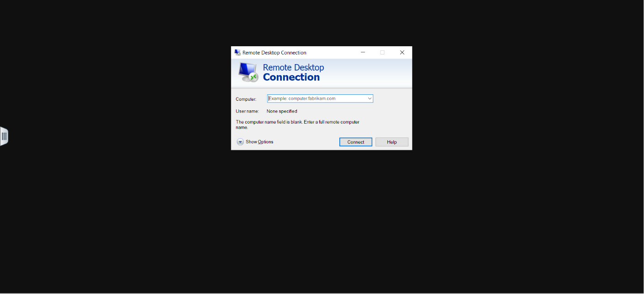Click the Connect button
Screen dimensions: 644x294
point(355,142)
